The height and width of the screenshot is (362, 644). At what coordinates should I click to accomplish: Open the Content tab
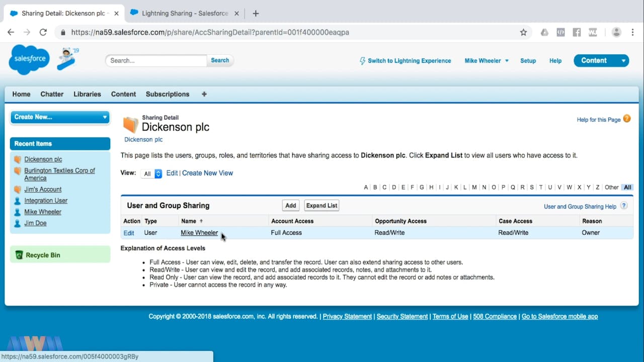(x=123, y=94)
